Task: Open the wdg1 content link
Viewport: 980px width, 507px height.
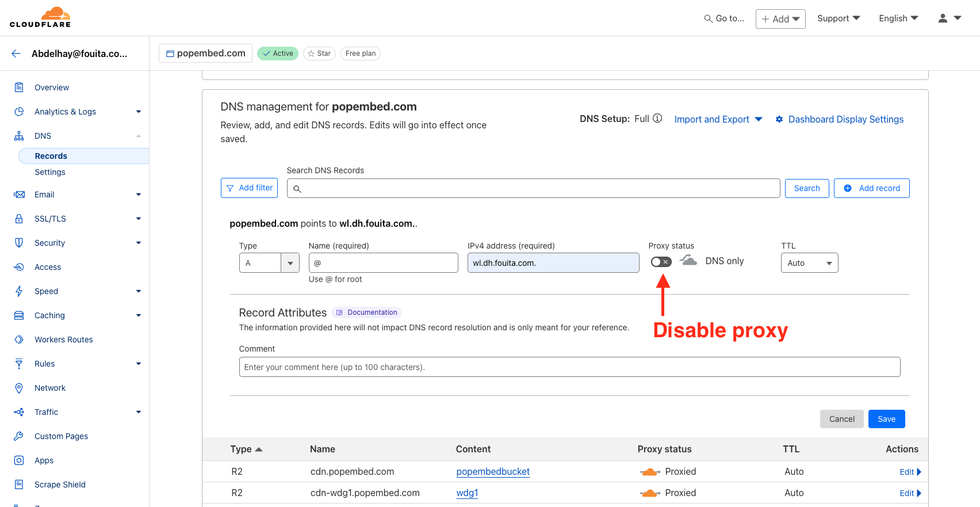Action: point(467,493)
